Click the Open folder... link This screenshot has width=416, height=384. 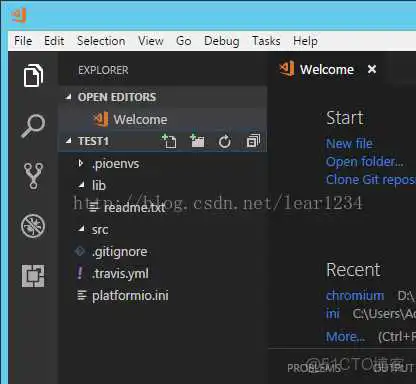click(x=365, y=162)
